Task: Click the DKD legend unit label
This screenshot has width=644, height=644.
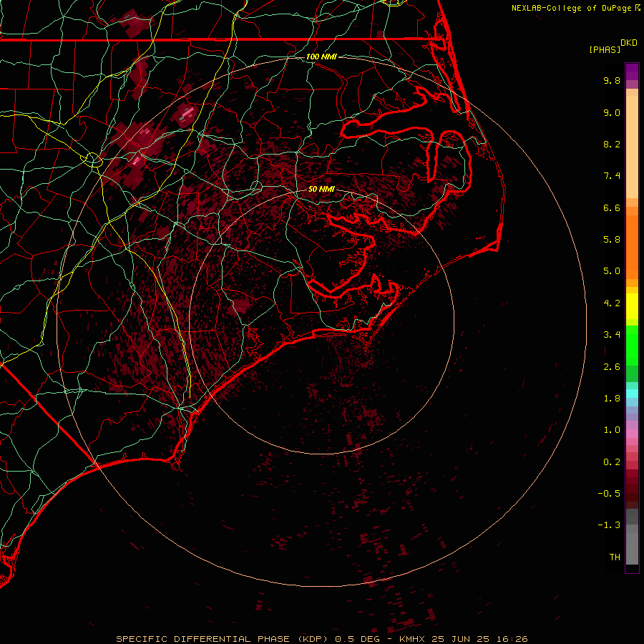Action: [628, 43]
